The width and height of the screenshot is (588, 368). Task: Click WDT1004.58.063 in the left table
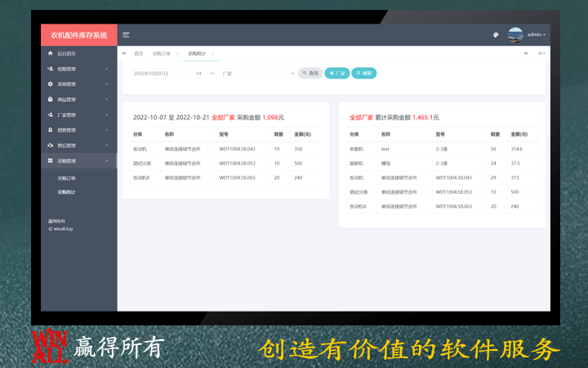point(237,177)
